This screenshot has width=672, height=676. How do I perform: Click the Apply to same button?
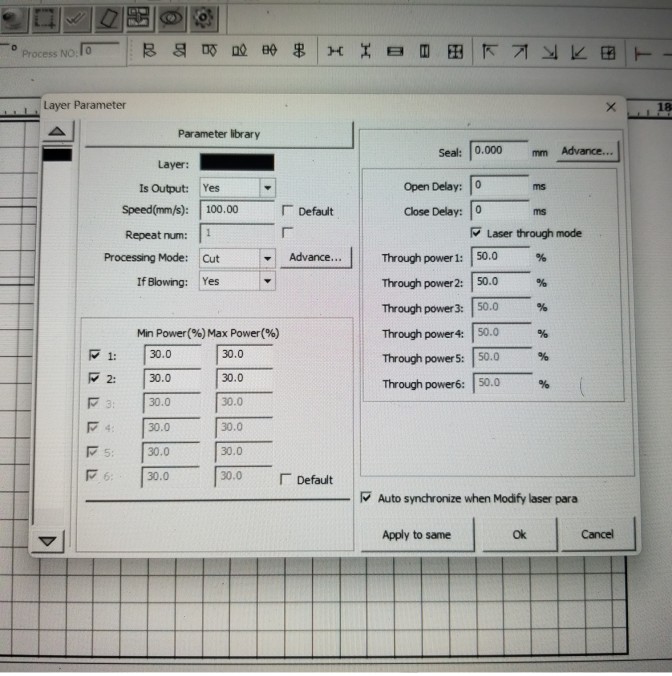(416, 535)
